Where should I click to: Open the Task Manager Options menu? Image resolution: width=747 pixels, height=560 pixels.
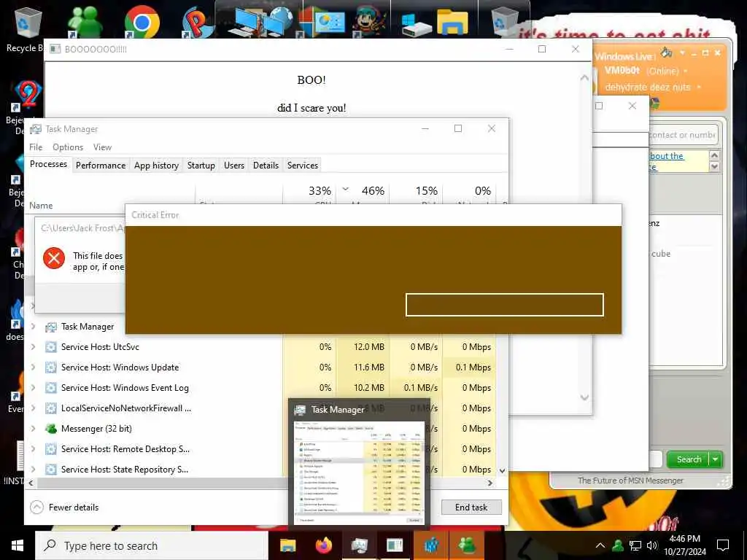pyautogui.click(x=68, y=147)
